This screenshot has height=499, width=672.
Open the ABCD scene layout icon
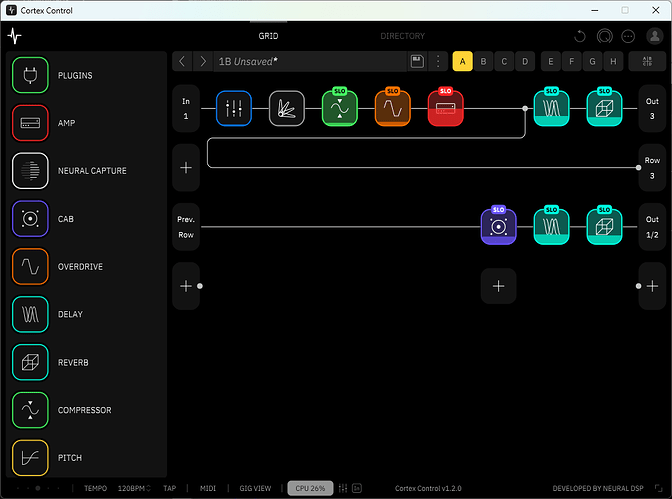tap(647, 61)
